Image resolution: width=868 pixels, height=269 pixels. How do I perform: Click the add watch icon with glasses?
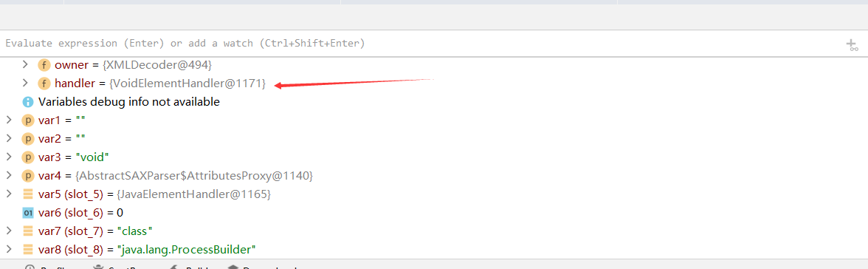tap(852, 46)
